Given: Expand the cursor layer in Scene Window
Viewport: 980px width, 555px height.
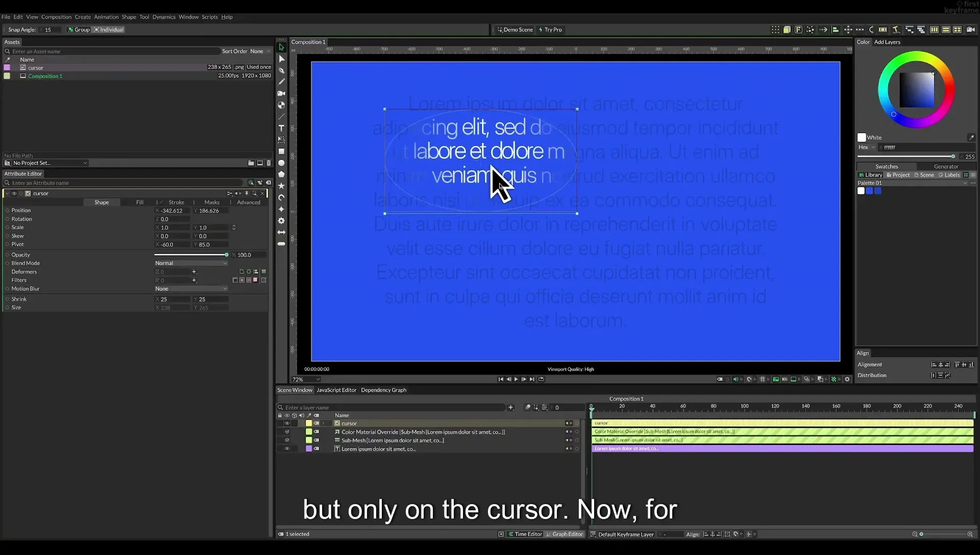Looking at the screenshot, I should (323, 423).
